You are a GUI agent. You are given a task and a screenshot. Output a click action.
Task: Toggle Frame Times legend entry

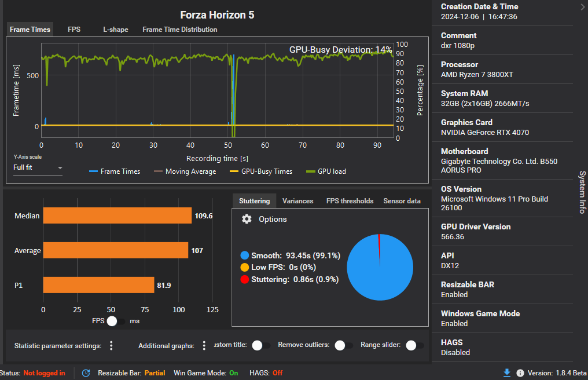tap(115, 171)
